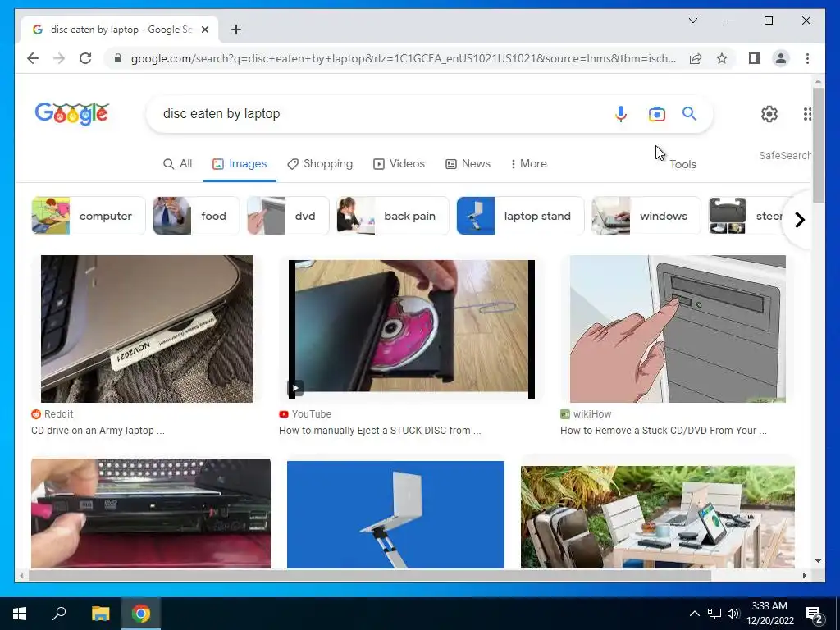840x630 pixels.
Task: Open the Chrome profile avatar
Action: pos(781,58)
